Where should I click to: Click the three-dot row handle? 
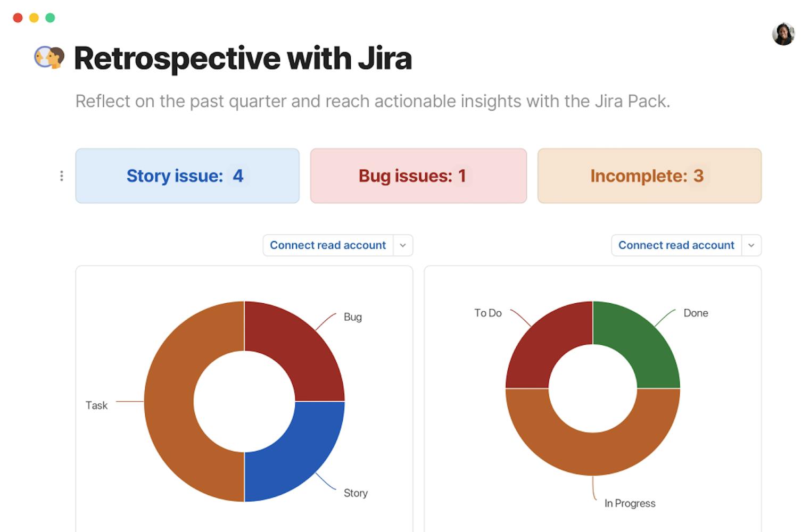coord(62,176)
